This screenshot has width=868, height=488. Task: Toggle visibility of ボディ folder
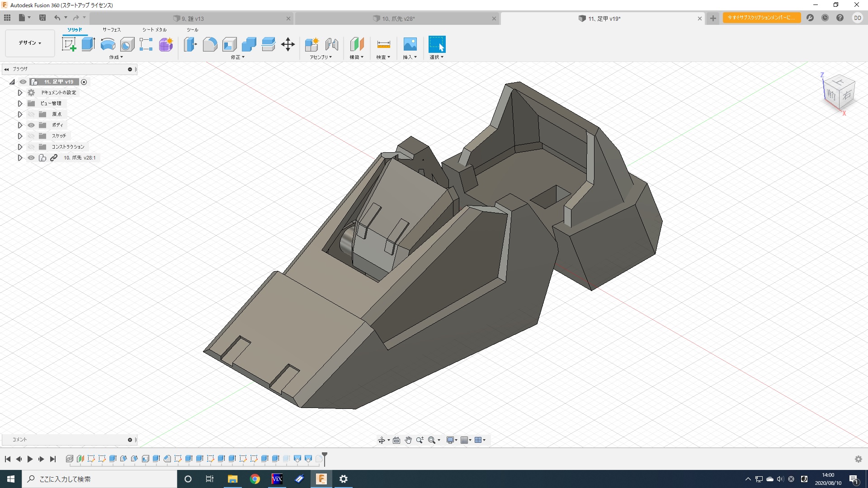pos(31,125)
